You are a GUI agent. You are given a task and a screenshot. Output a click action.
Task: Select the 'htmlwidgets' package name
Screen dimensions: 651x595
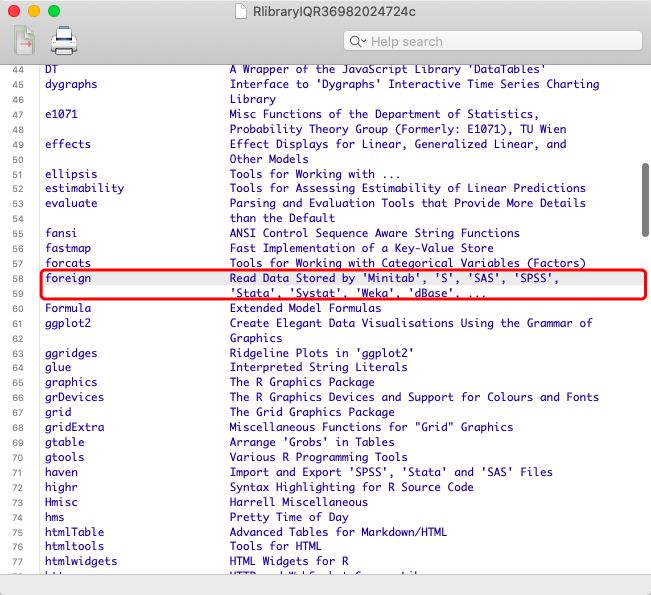(x=81, y=561)
